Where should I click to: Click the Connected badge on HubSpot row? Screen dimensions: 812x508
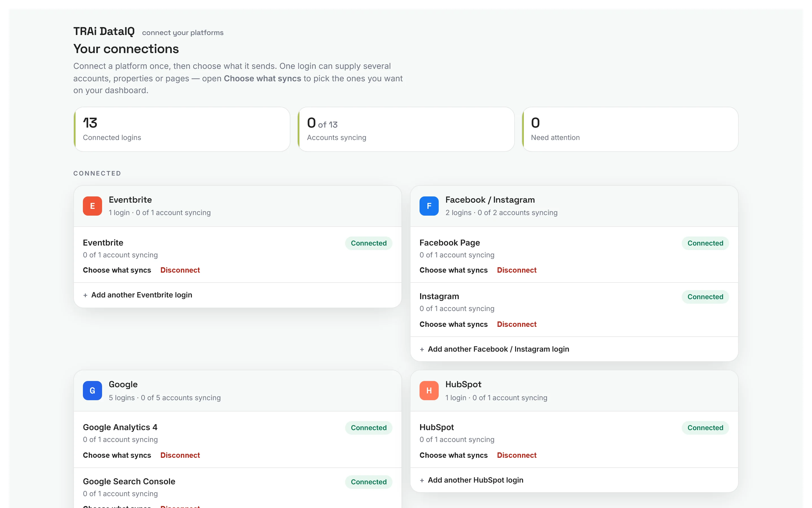coord(705,428)
